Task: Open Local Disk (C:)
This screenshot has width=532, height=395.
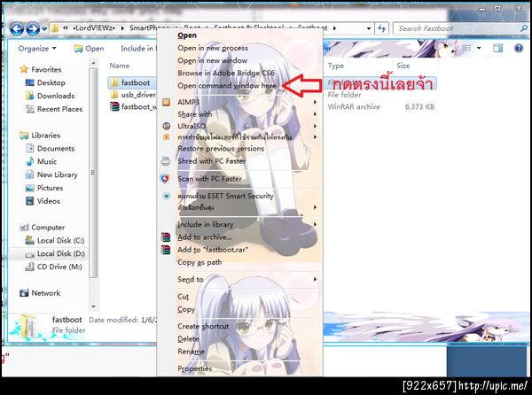Action: pyautogui.click(x=55, y=241)
